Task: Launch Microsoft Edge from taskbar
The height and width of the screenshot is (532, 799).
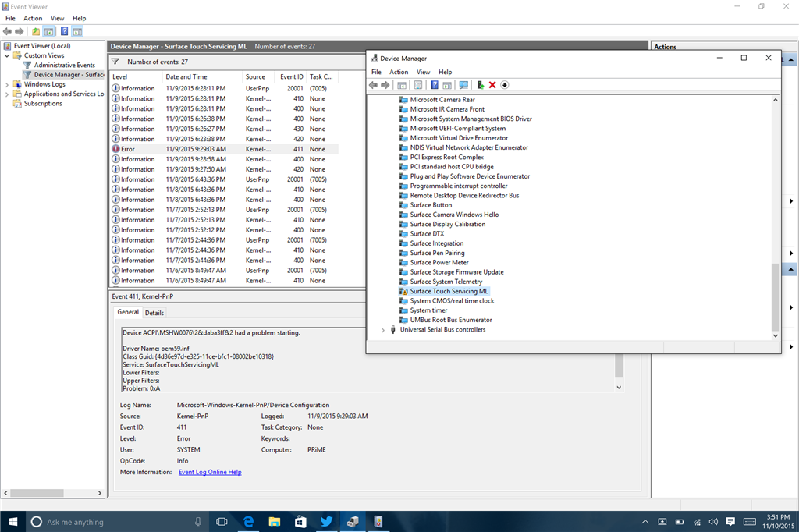Action: point(248,522)
